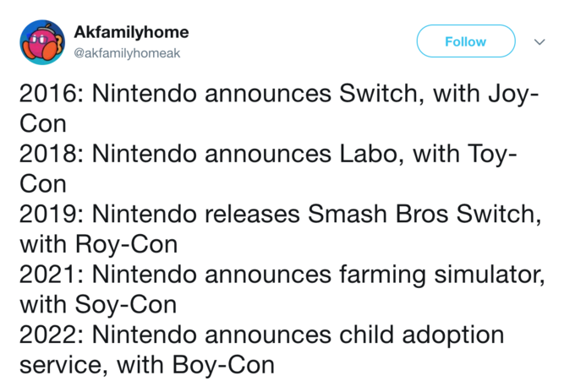Expand the tweet options chevron
575x392 pixels.
539,41
